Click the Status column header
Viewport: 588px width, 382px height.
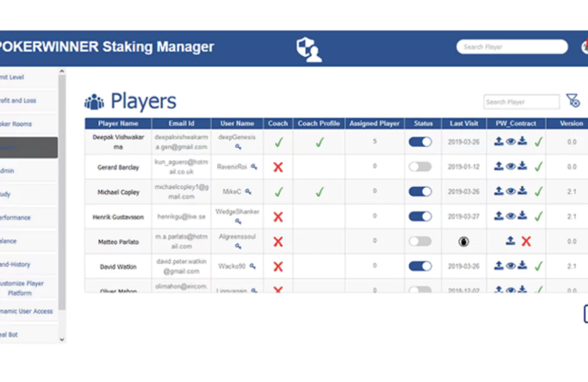423,123
